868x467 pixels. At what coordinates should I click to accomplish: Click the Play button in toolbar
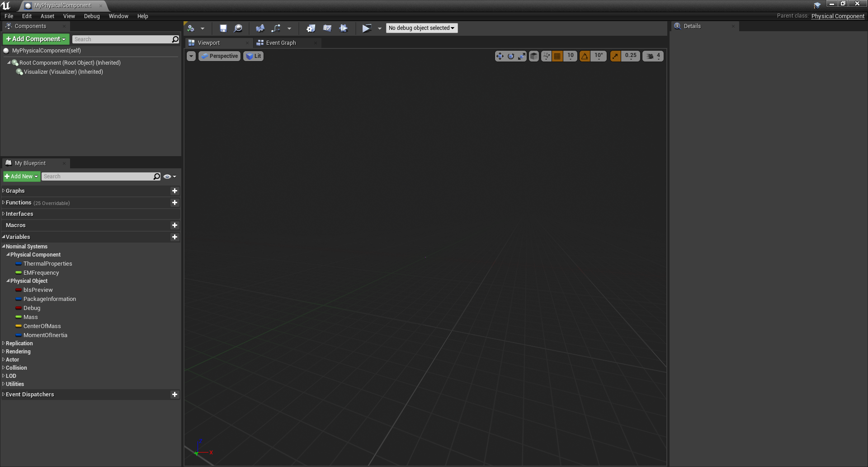367,28
